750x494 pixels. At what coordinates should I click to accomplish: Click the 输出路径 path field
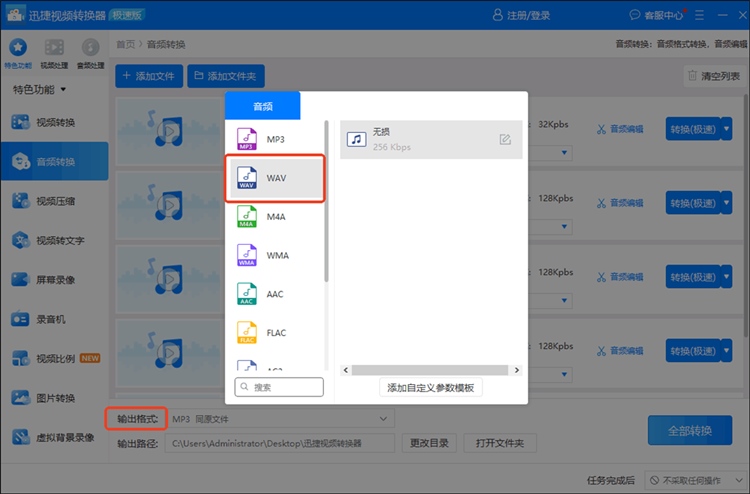[280, 443]
